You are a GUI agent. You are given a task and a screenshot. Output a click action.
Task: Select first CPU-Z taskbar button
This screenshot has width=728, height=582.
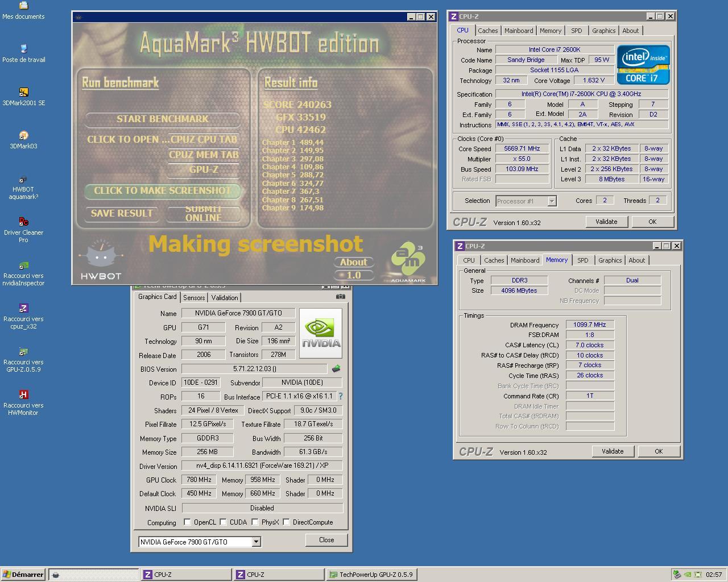187,575
